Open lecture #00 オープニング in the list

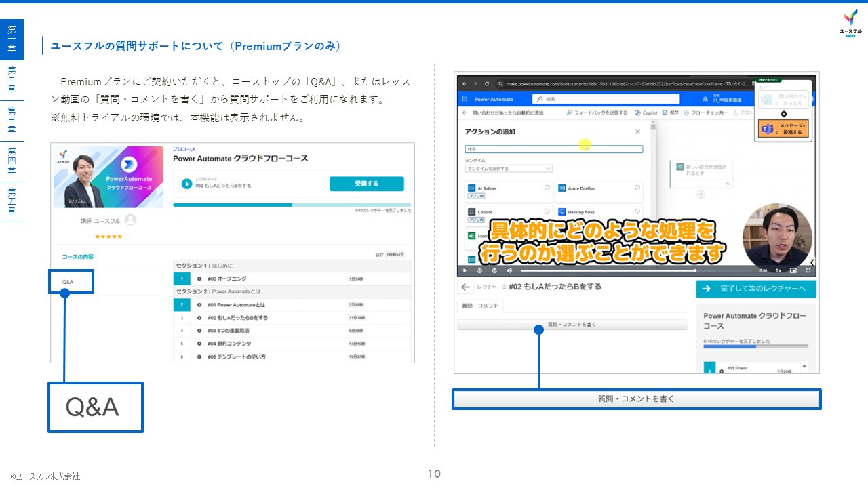tap(227, 279)
